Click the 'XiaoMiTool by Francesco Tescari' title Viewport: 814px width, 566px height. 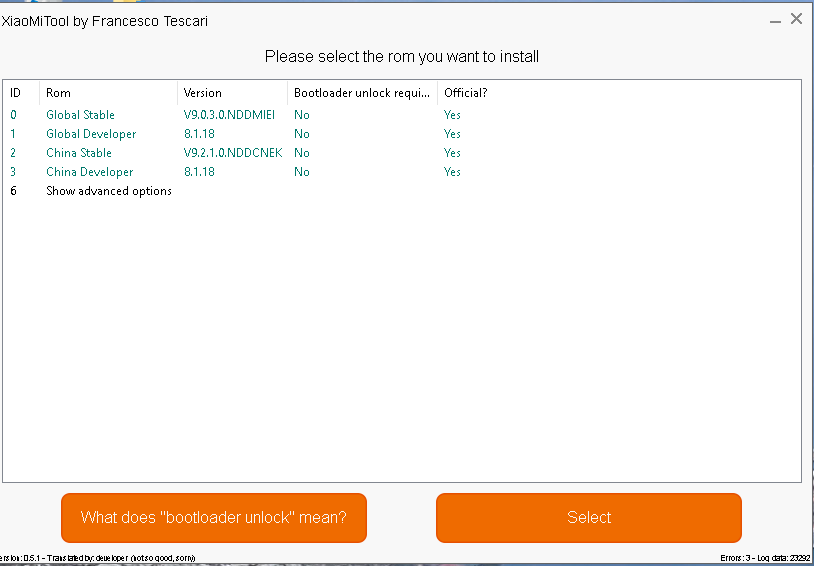coord(104,21)
